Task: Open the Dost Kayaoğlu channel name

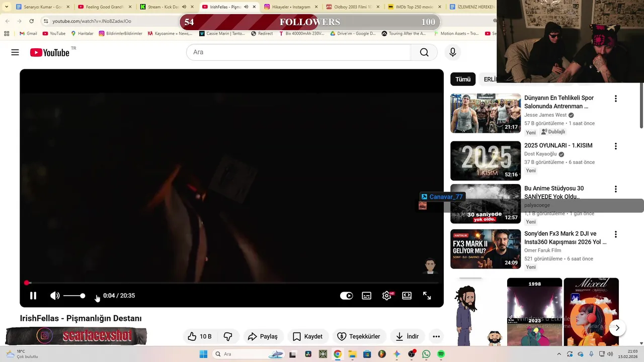Action: (x=540, y=154)
